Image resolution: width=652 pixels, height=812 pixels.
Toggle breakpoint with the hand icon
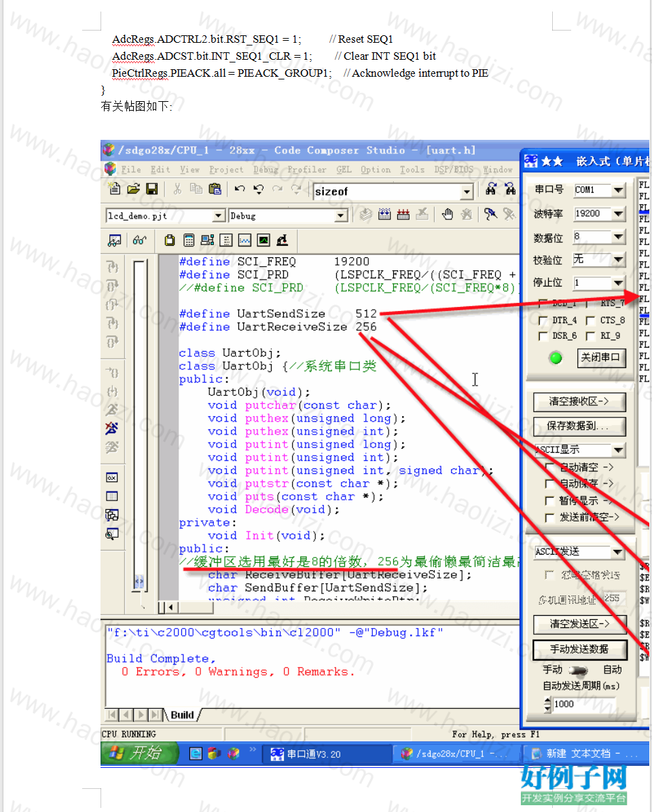point(448,215)
